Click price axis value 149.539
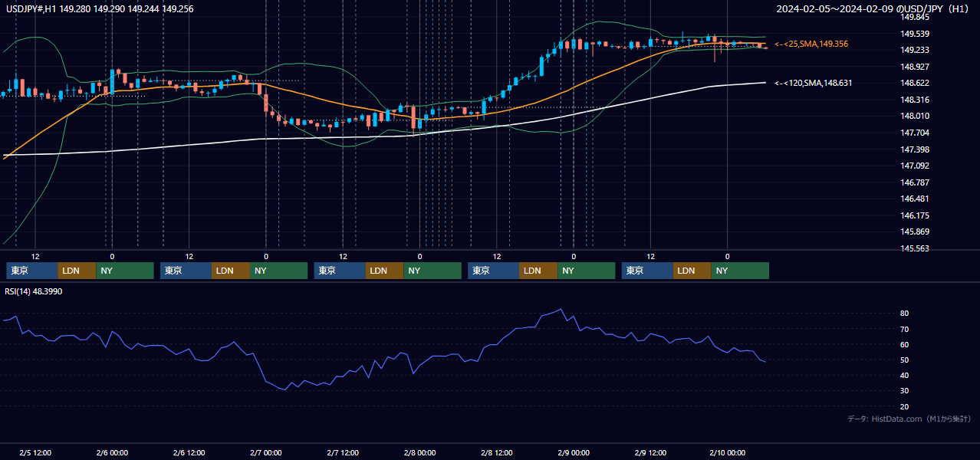 point(915,34)
